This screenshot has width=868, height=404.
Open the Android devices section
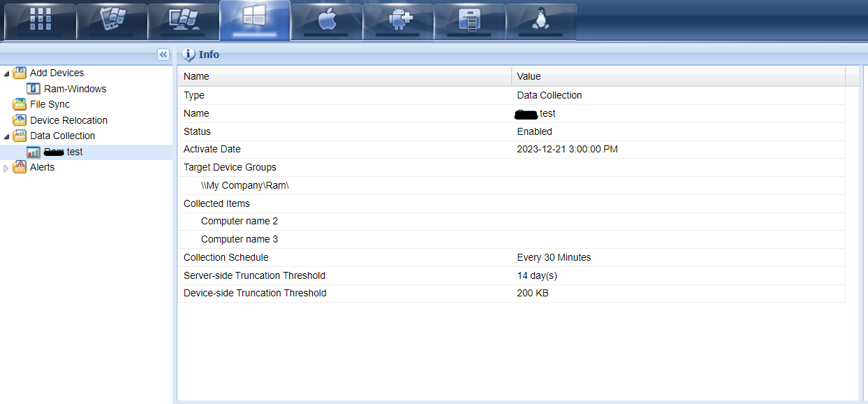pos(398,19)
